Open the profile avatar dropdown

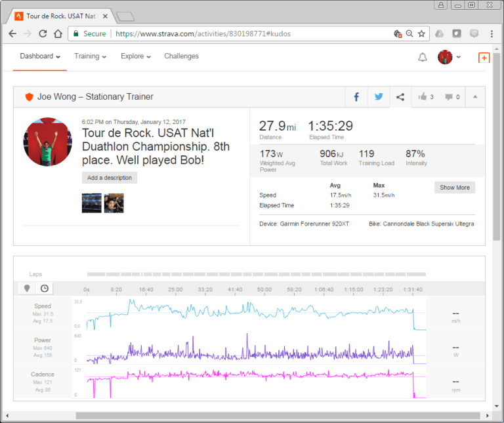pyautogui.click(x=449, y=57)
